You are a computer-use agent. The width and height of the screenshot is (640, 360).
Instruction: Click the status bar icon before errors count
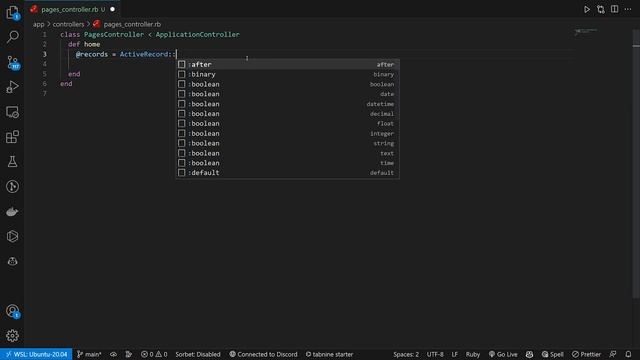[x=129, y=354]
